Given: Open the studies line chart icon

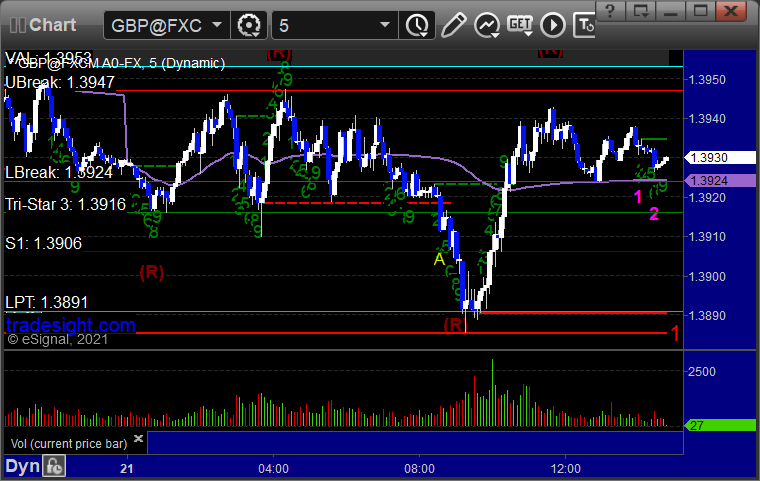Looking at the screenshot, I should tap(487, 25).
